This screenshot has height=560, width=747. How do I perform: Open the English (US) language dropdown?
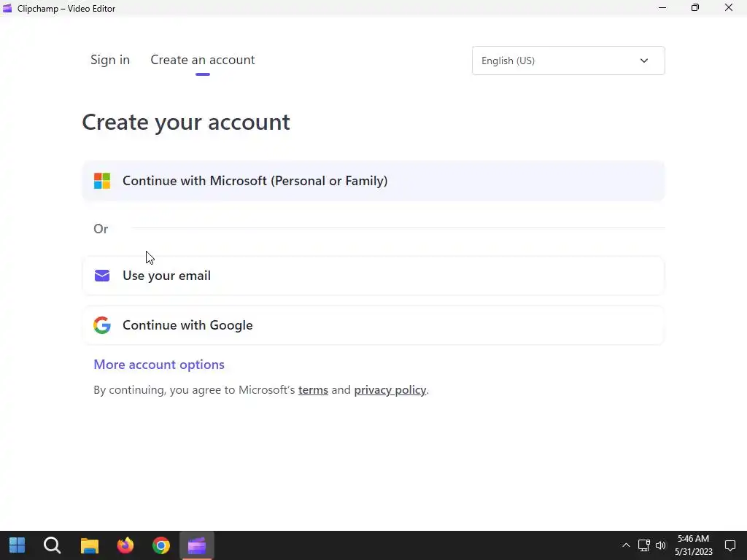click(568, 61)
